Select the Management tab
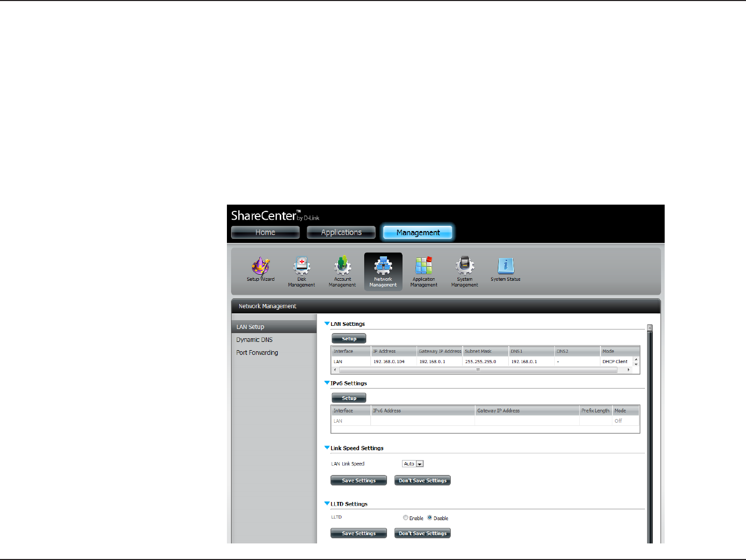Screen dimensions: 746x560 (418, 233)
